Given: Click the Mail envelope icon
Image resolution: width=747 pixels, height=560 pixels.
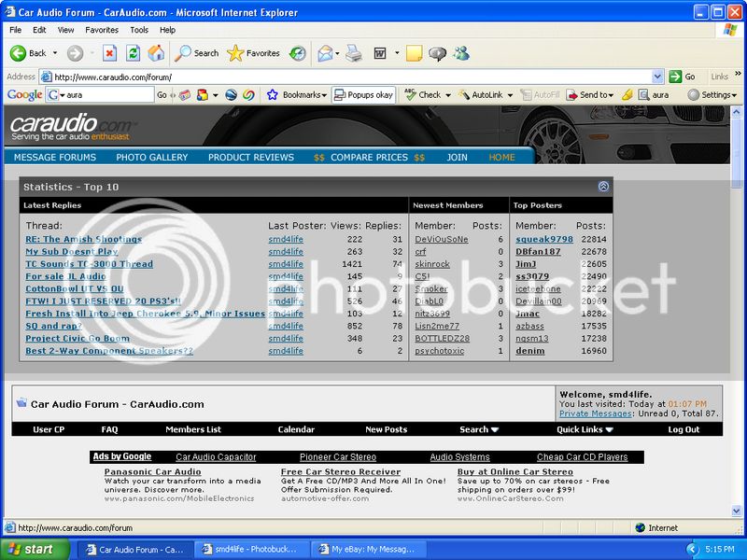Looking at the screenshot, I should tap(325, 53).
